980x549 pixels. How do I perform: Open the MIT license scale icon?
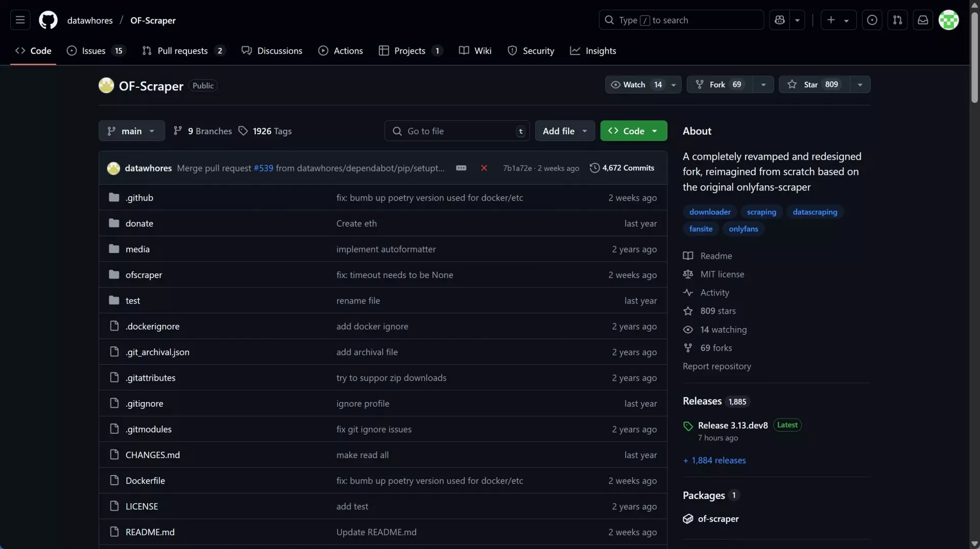(688, 274)
